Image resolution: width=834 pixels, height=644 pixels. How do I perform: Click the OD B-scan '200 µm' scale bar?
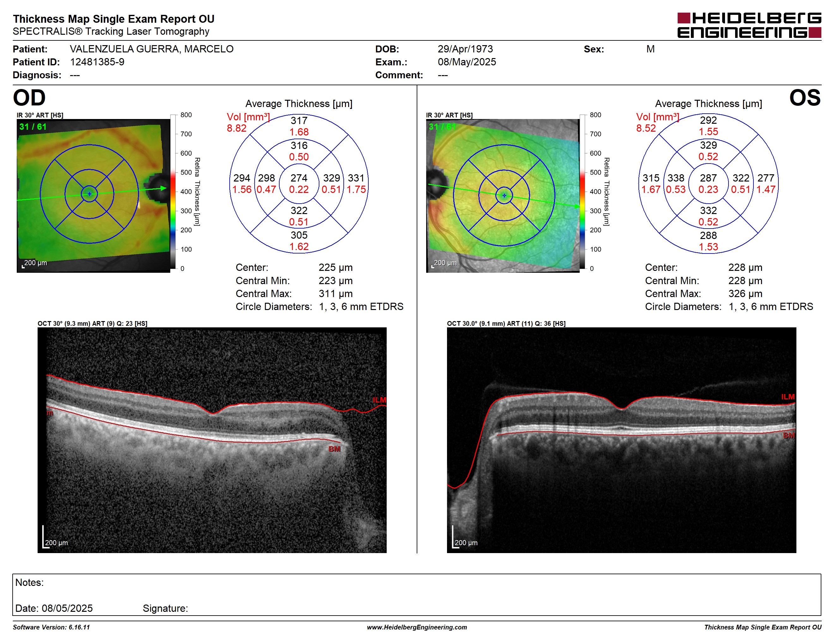pos(55,537)
